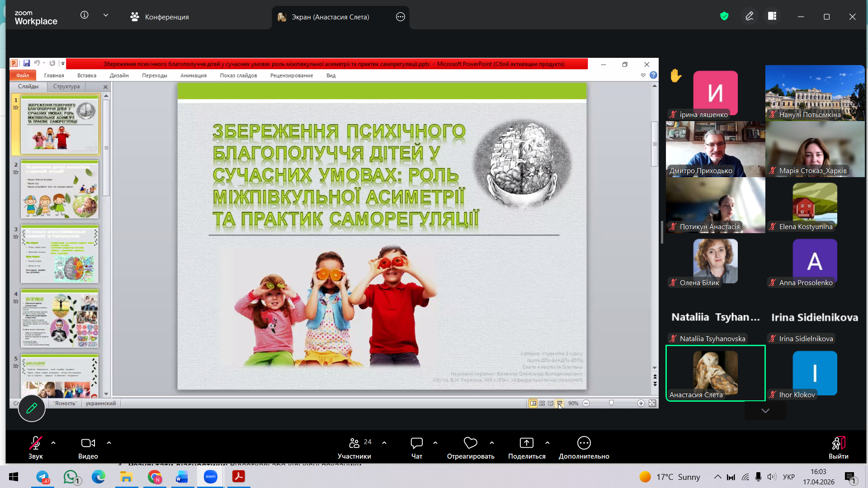Expand video options arrow beside Видео
Image resolution: width=868 pixels, height=488 pixels.
pos(109,443)
